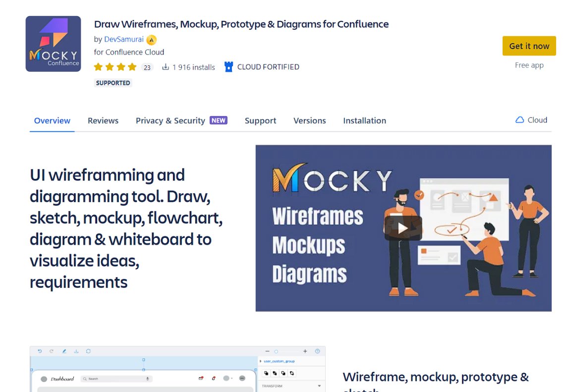Go to the Support tab

tap(260, 120)
